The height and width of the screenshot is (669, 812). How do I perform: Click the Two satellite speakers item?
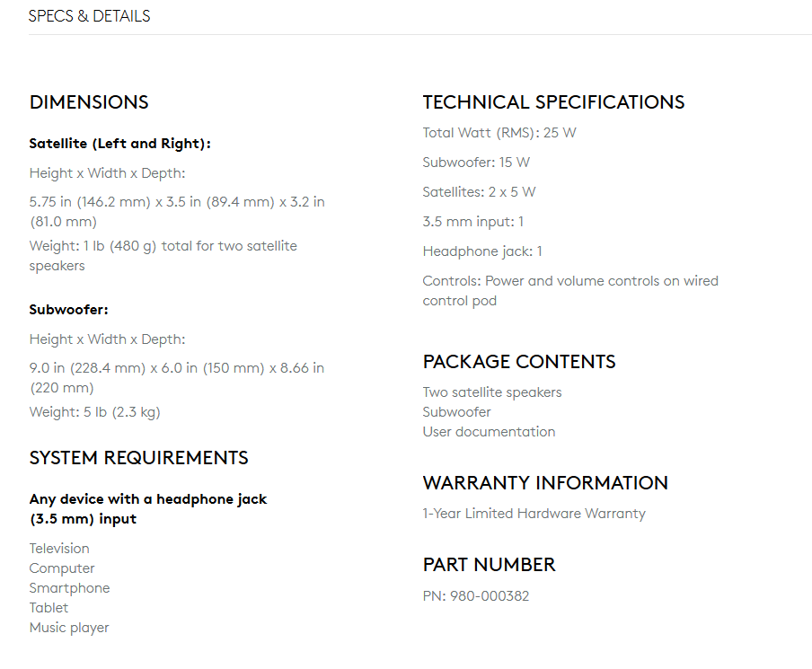click(492, 392)
